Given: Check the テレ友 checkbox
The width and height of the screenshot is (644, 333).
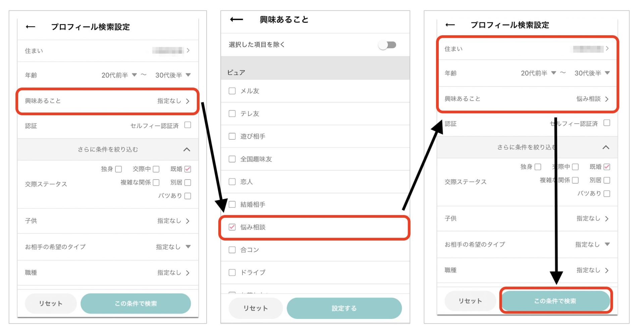Looking at the screenshot, I should 232,114.
